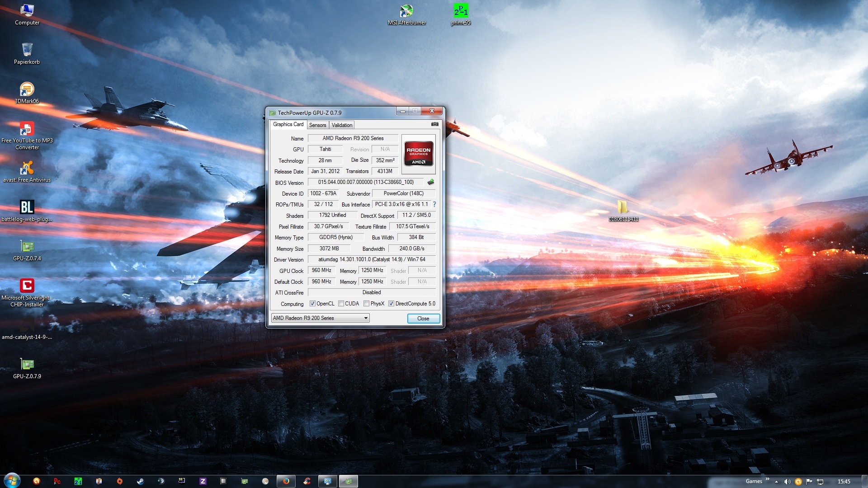
Task: Click the ATI CrossFire Disabled field
Action: pyautogui.click(x=372, y=292)
